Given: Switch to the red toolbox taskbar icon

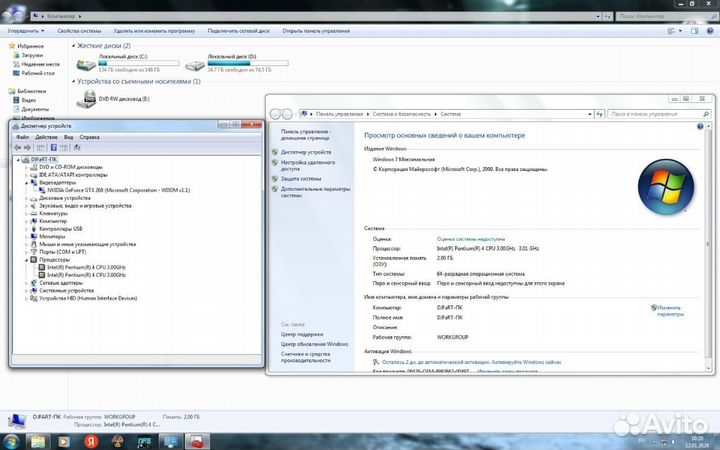Looking at the screenshot, I should point(197,442).
